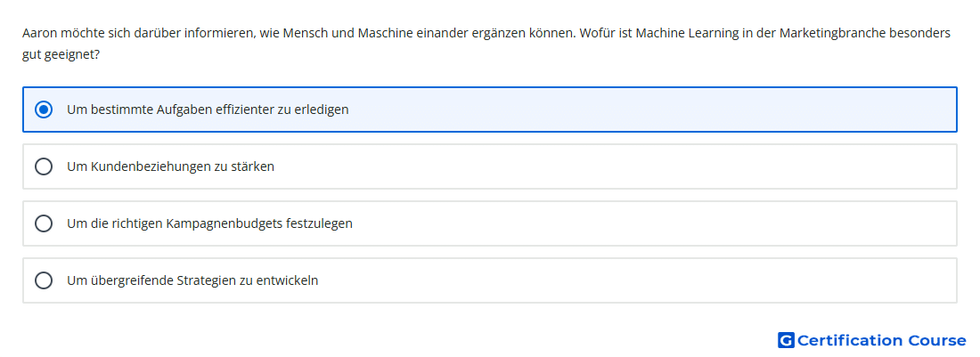Click answer text 'Um übergreifende Strategien zu entwickeln'
Image resolution: width=980 pixels, height=357 pixels.
tap(192, 280)
